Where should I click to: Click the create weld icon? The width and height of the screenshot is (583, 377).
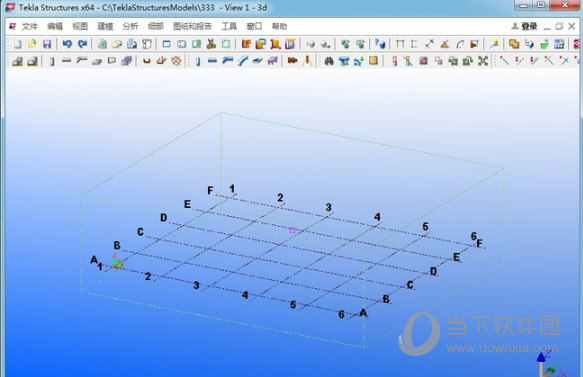pyautogui.click(x=307, y=61)
